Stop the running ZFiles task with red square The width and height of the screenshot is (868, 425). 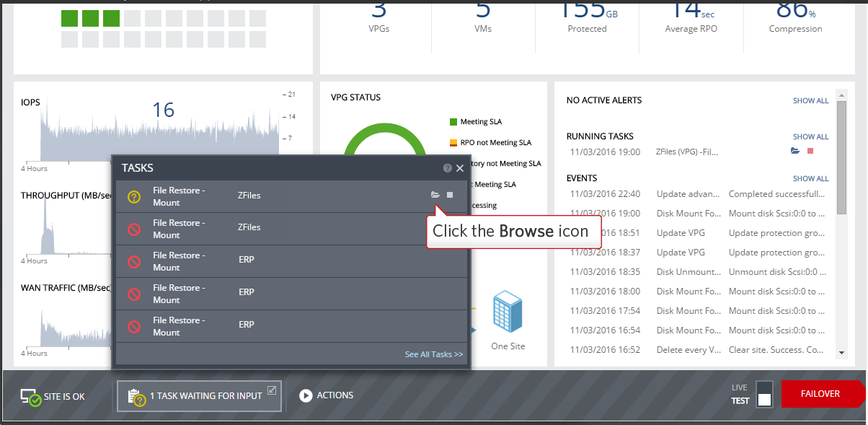point(810,152)
